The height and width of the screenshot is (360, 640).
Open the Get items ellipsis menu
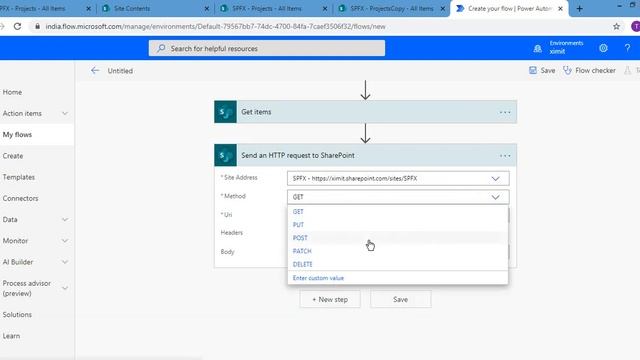pyautogui.click(x=505, y=112)
